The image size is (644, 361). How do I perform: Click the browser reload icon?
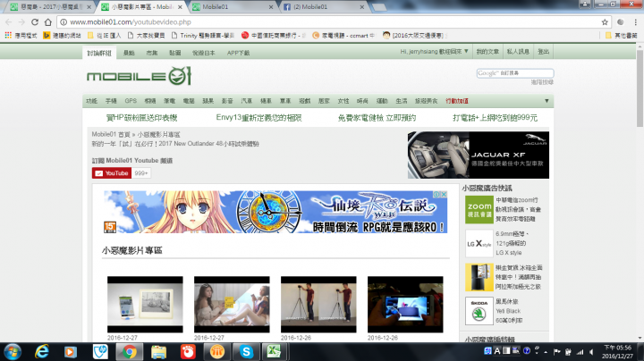35,22
